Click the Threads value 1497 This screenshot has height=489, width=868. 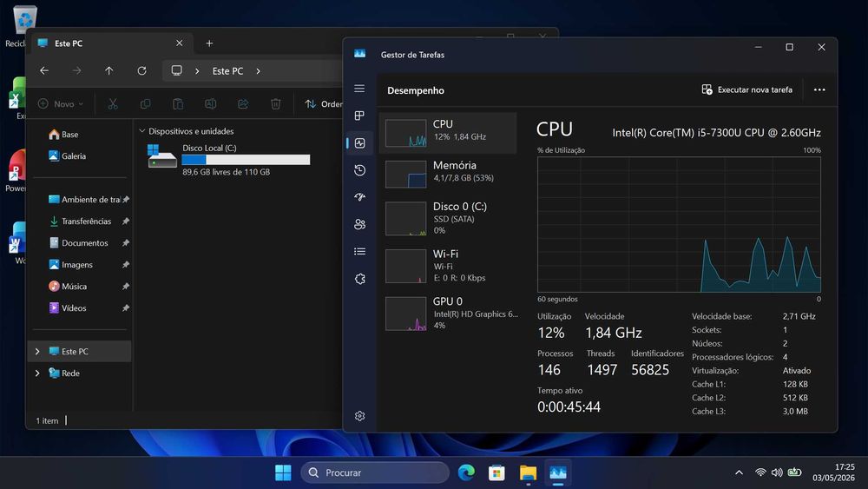coord(602,370)
